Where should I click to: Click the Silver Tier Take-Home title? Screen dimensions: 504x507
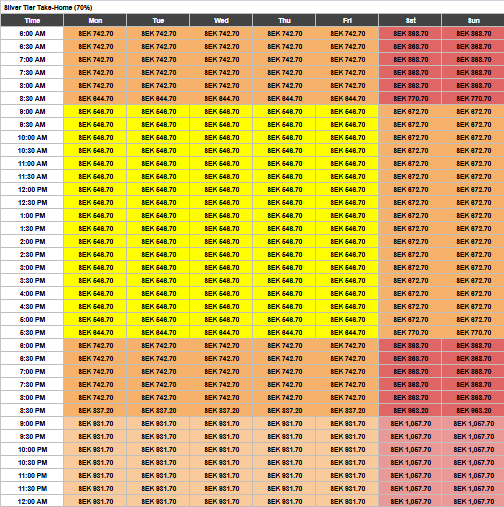pos(48,7)
